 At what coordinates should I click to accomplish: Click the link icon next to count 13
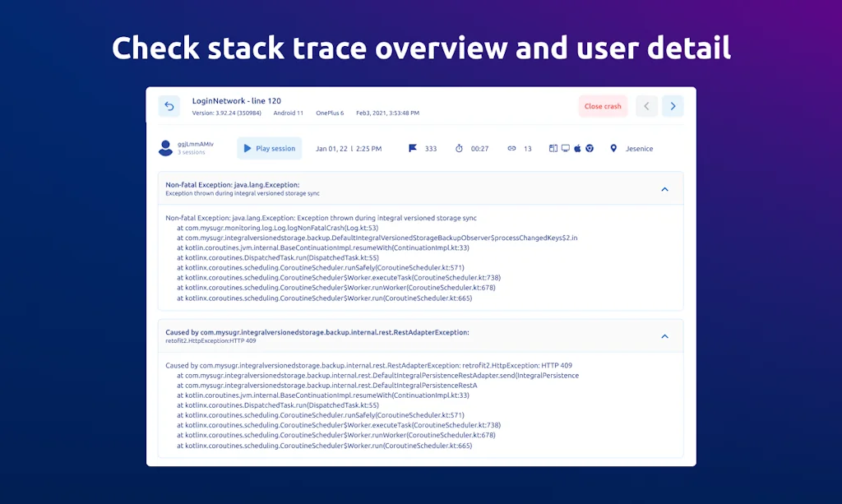[x=511, y=148]
